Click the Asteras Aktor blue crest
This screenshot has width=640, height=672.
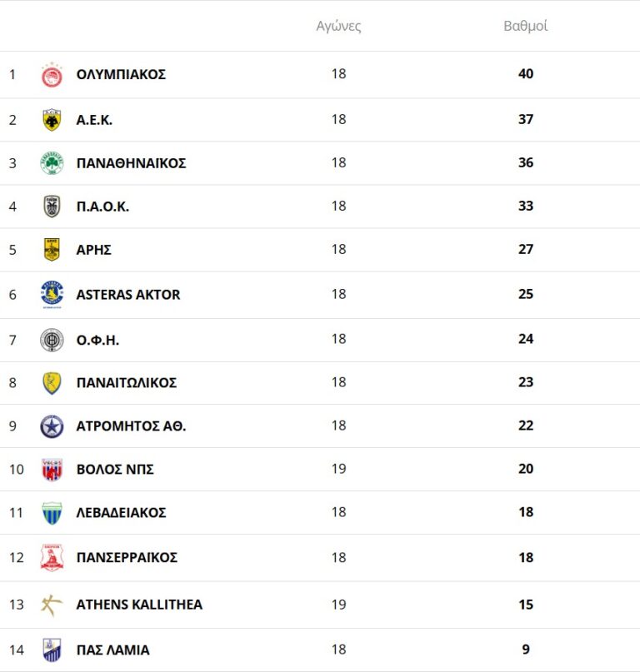click(52, 295)
